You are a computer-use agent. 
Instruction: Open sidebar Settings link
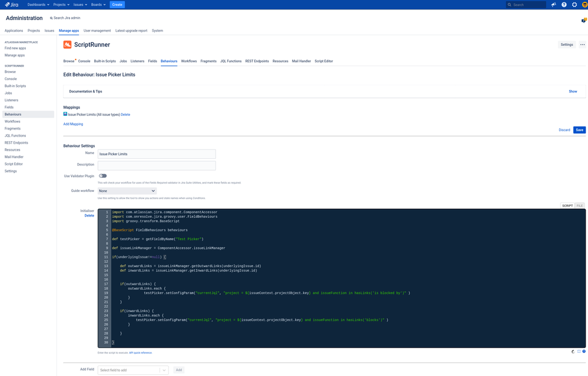[11, 171]
